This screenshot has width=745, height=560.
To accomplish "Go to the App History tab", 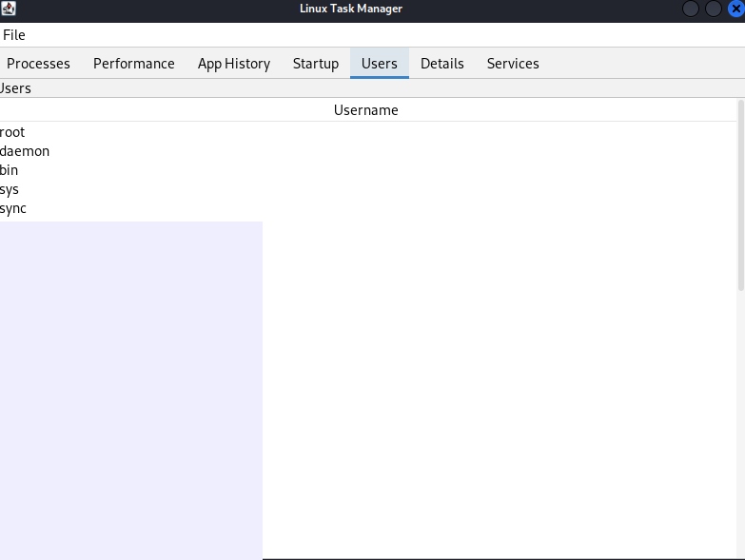I will [234, 64].
